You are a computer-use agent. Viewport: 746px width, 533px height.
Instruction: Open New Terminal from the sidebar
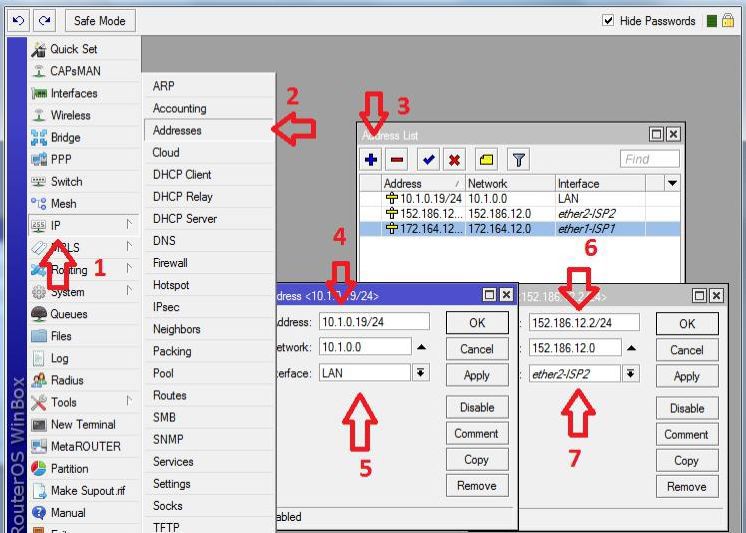(85, 424)
